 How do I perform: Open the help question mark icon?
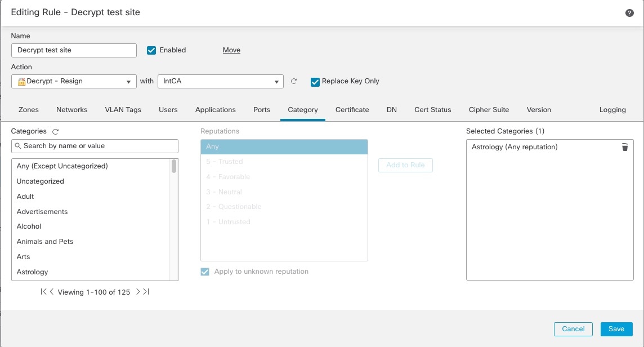pyautogui.click(x=629, y=13)
